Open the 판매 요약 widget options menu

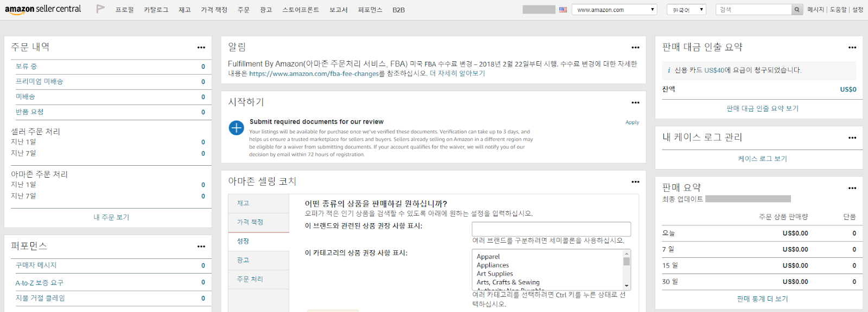pyautogui.click(x=852, y=188)
